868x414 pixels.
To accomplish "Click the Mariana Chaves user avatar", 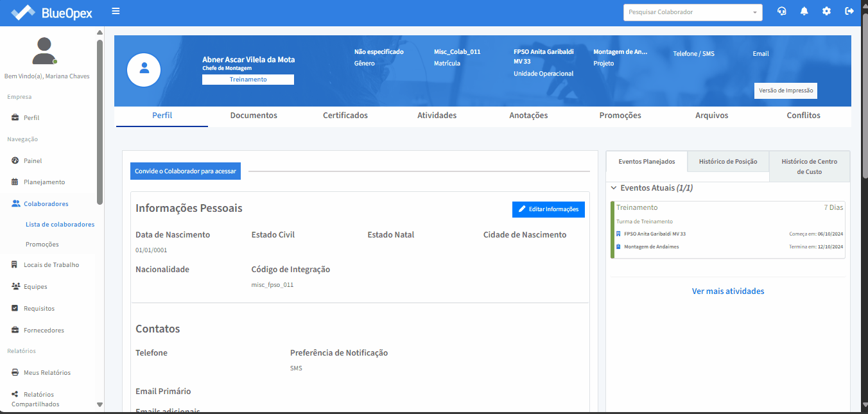I will tap(44, 51).
